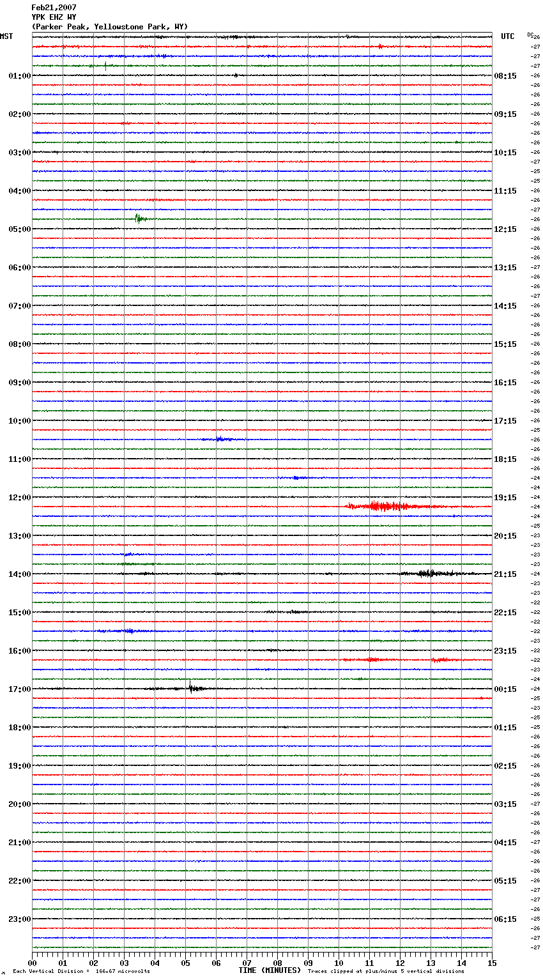This screenshot has width=543, height=980.
Task: Select the 20:00 MST row label
Action: tap(19, 804)
